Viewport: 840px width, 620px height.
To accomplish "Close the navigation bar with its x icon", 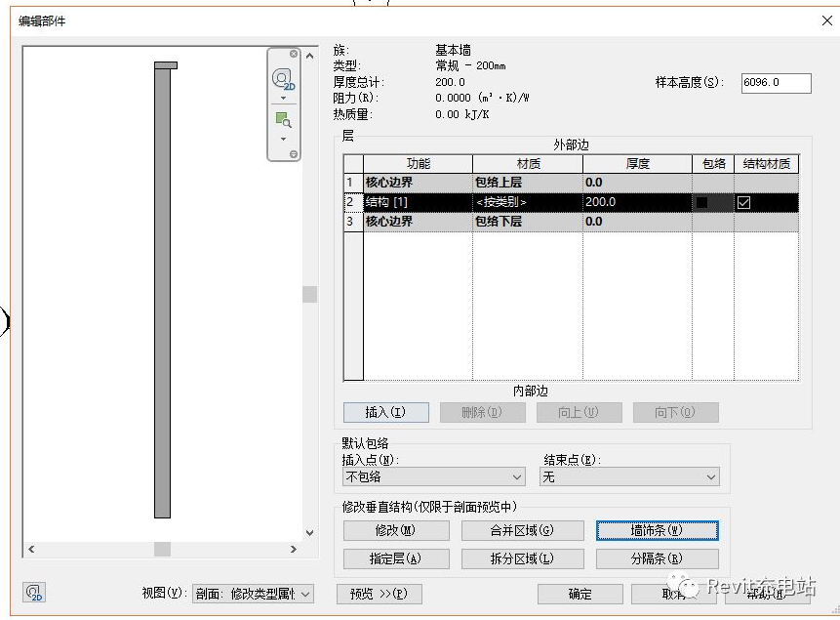I will click(x=294, y=54).
